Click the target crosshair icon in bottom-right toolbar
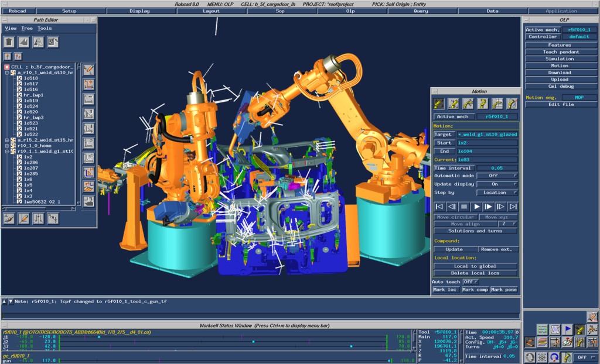Screen dimensions: 600x364 pyautogui.click(x=543, y=357)
